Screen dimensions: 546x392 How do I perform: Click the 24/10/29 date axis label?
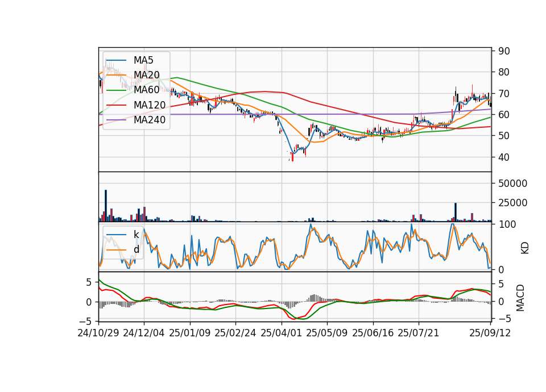98,333
